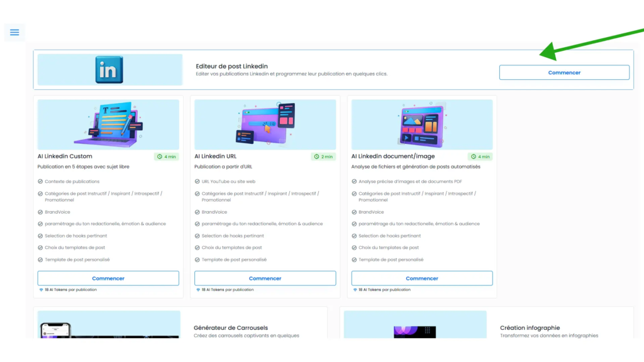
Task: Click the AI Linkedin Custom illustration
Action: 108,124
